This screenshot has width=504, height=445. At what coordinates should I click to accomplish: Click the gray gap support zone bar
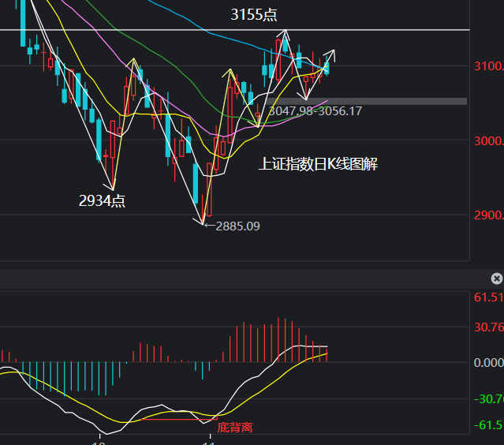click(367, 101)
